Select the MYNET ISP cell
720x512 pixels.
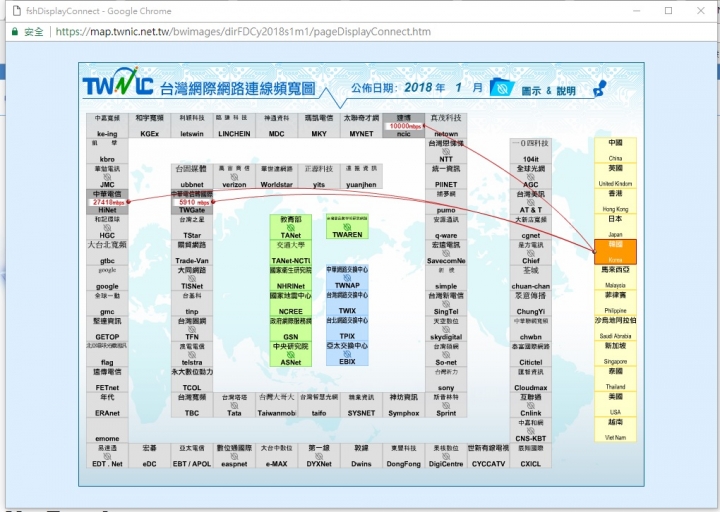click(x=361, y=126)
